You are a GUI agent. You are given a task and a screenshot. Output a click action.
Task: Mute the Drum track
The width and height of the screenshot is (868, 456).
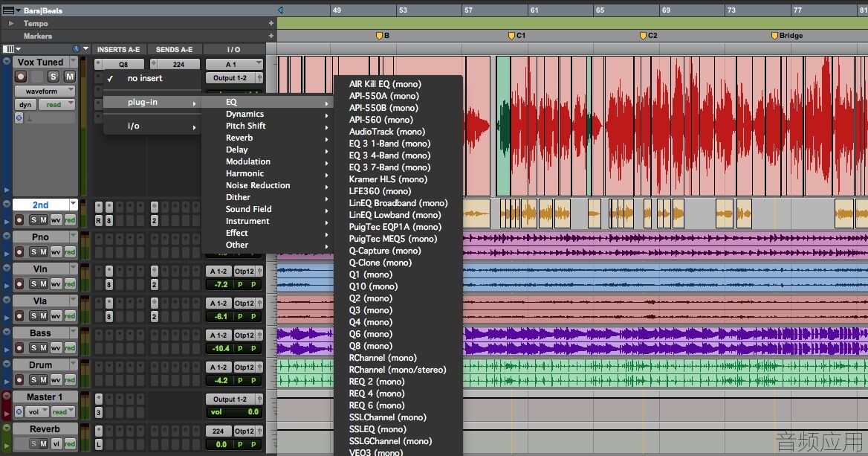(x=43, y=379)
